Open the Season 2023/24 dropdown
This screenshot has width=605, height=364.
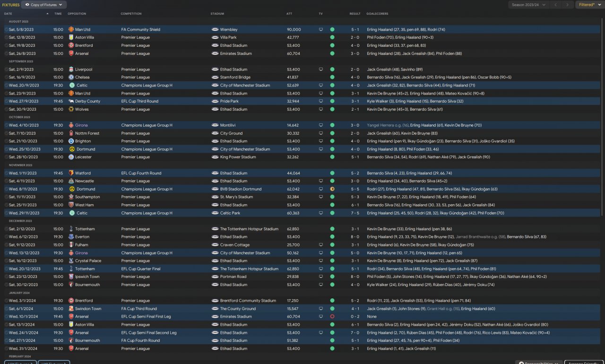tap(529, 5)
